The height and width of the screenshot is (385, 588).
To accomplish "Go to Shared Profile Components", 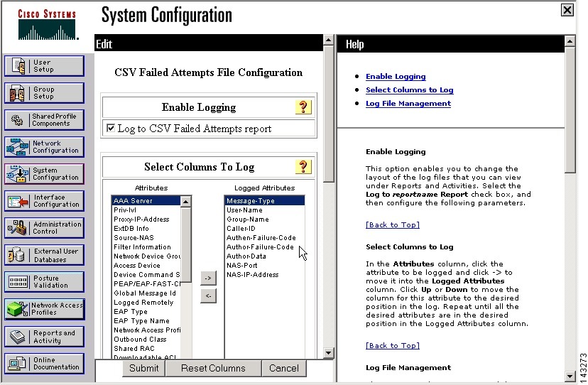I will coord(44,120).
